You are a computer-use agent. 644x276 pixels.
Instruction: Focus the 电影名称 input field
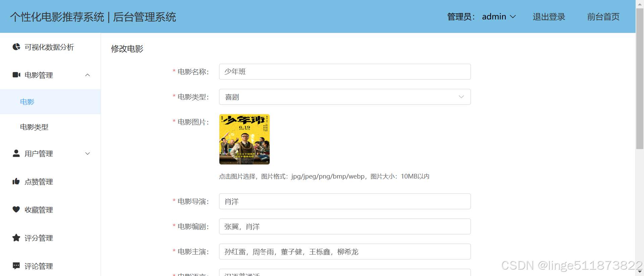click(345, 72)
